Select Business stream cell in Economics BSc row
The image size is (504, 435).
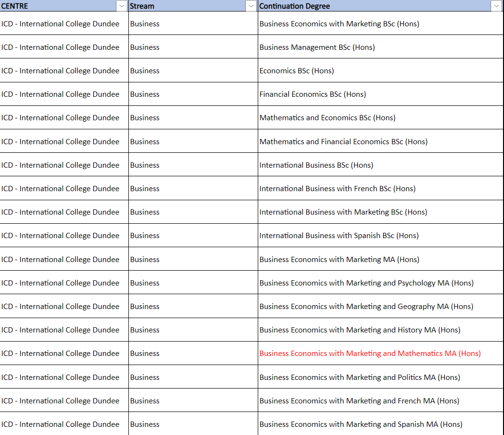[x=193, y=70]
